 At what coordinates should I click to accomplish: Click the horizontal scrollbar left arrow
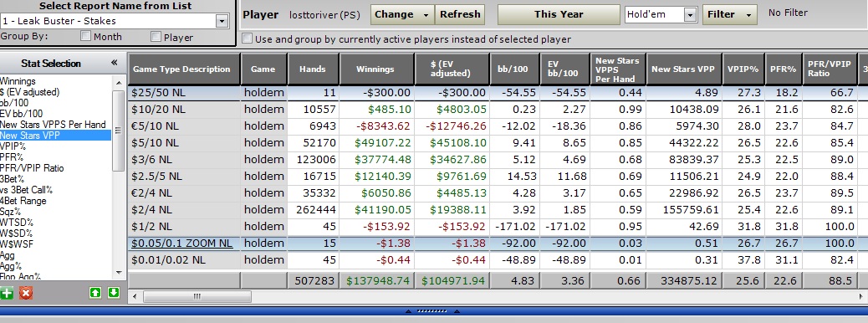[x=135, y=297]
